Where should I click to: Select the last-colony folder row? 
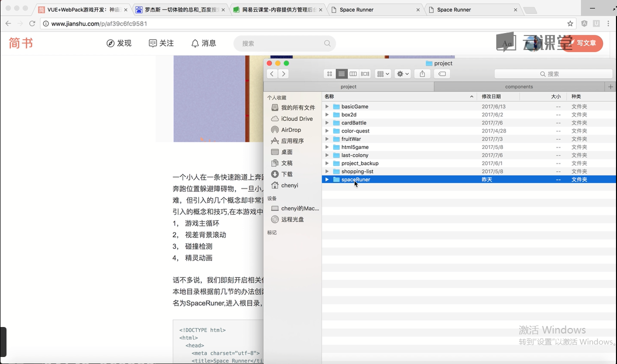469,155
